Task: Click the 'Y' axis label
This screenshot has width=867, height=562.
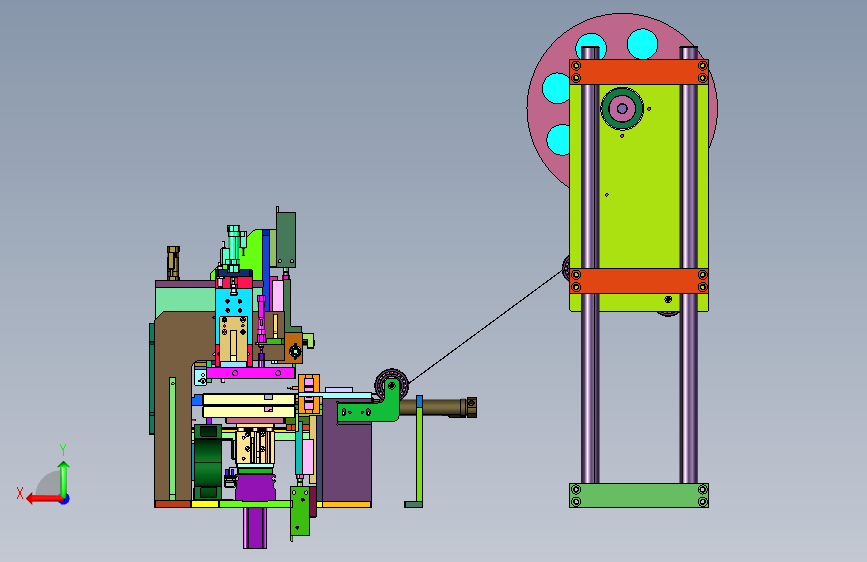Action: (x=63, y=450)
